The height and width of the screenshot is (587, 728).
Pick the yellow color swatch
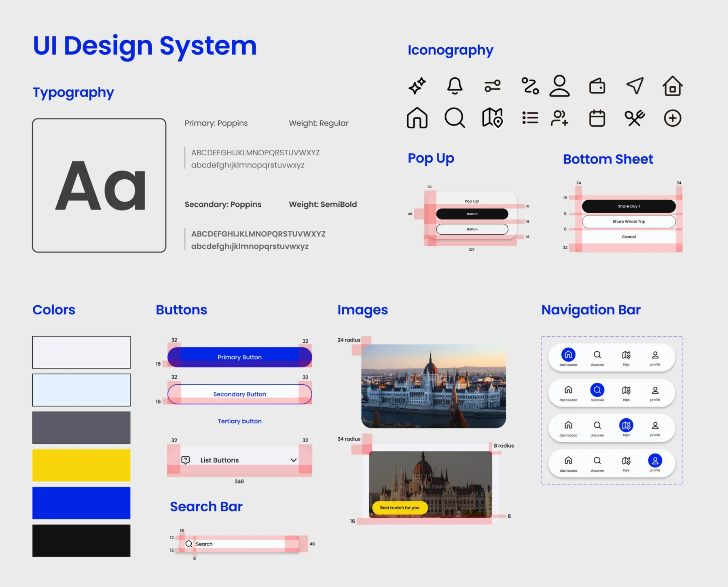tap(81, 465)
